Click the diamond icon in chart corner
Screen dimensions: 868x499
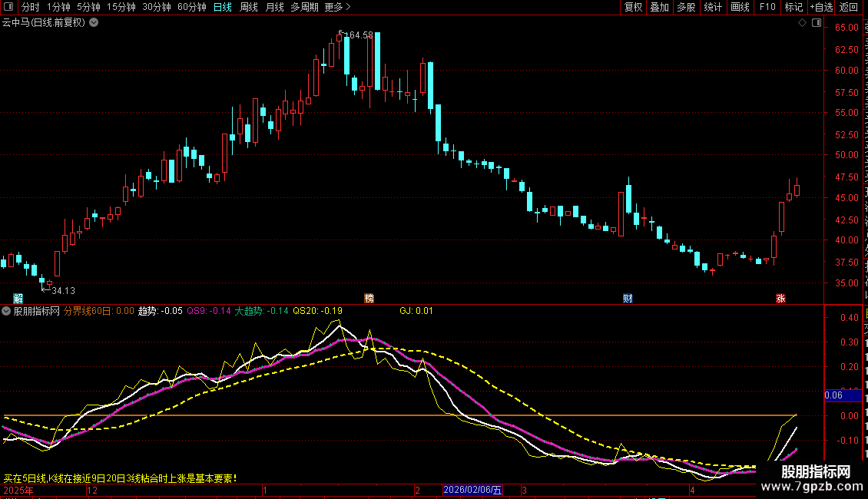pyautogui.click(x=802, y=23)
